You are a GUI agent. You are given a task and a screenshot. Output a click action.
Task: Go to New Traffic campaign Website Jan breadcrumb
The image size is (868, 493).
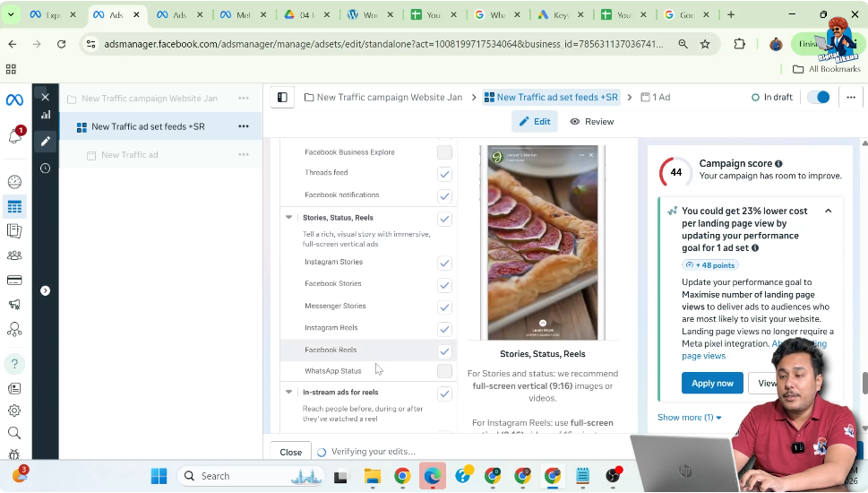383,98
